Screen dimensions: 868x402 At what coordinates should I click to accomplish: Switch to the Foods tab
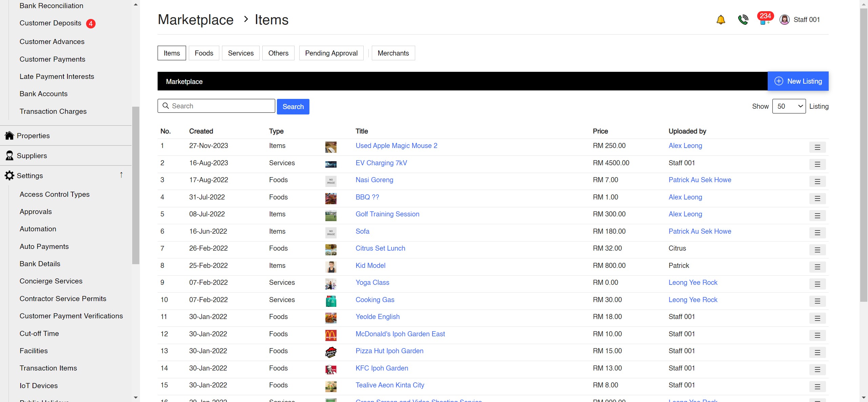point(203,53)
